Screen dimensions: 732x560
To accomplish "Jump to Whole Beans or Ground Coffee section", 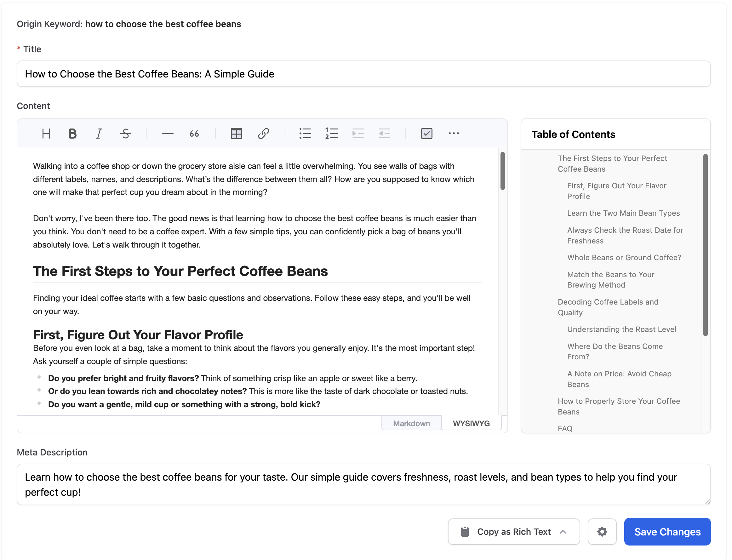I will [x=624, y=257].
